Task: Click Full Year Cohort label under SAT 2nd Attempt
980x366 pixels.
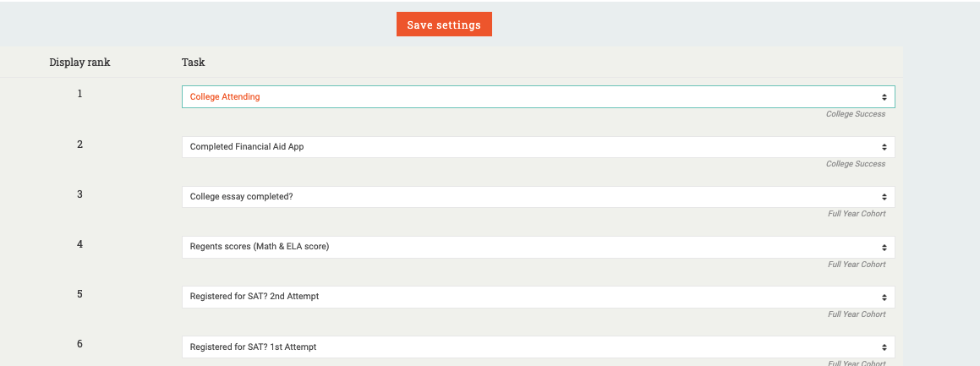Action: click(x=856, y=314)
